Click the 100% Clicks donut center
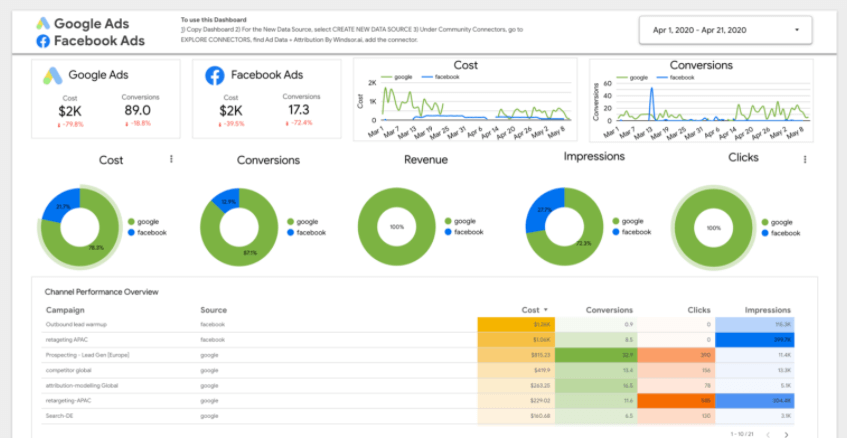847x442 pixels. (714, 228)
